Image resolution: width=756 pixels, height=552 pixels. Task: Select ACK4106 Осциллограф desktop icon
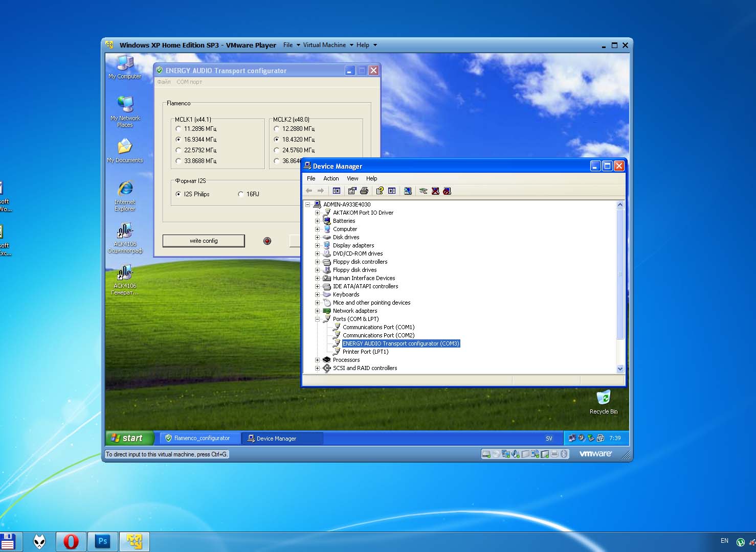click(125, 238)
